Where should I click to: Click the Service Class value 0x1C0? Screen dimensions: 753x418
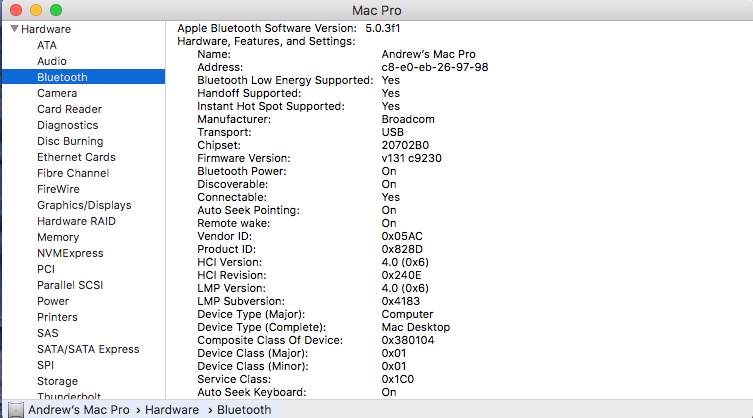click(398, 379)
